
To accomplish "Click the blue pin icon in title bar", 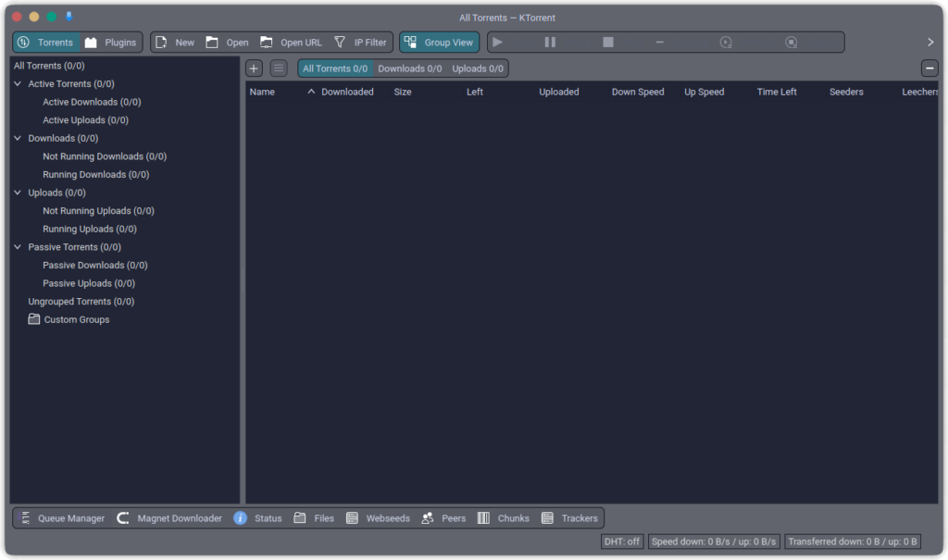I will pos(69,17).
